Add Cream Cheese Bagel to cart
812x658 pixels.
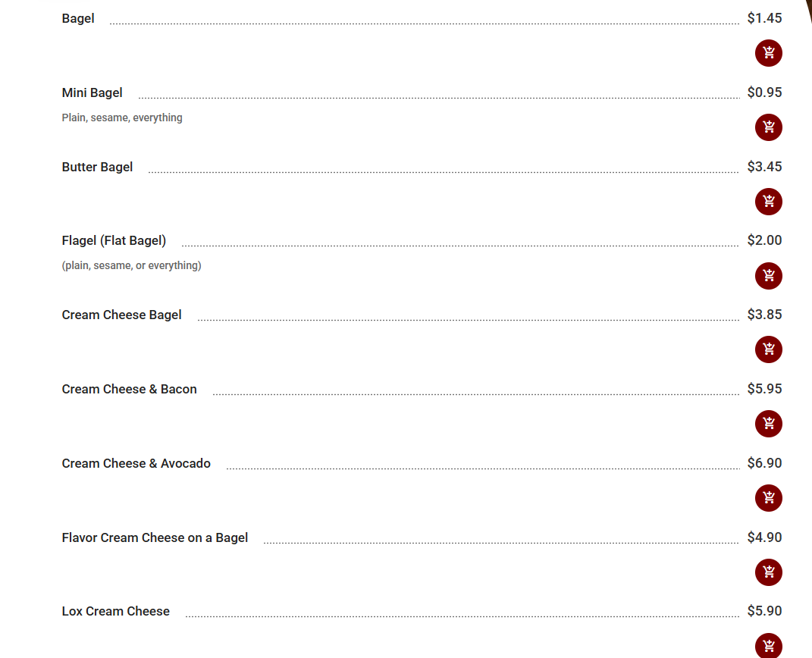click(768, 349)
